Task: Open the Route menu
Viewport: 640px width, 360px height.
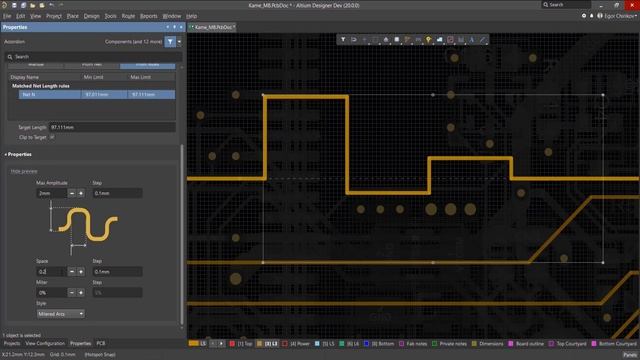Action: [x=128, y=16]
